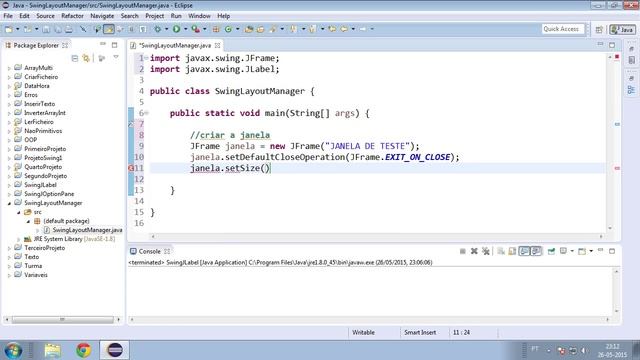Select the SwingLayoutManager.java editor tab

point(176,45)
